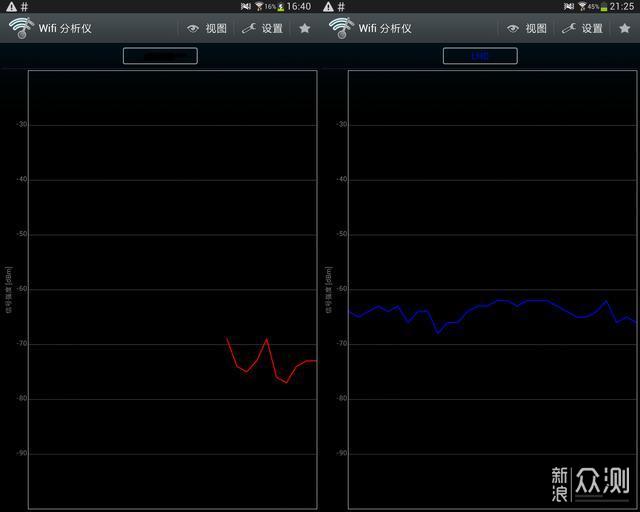The width and height of the screenshot is (640, 512).
Task: Tap the warning triangle in left status bar
Action: point(11,6)
